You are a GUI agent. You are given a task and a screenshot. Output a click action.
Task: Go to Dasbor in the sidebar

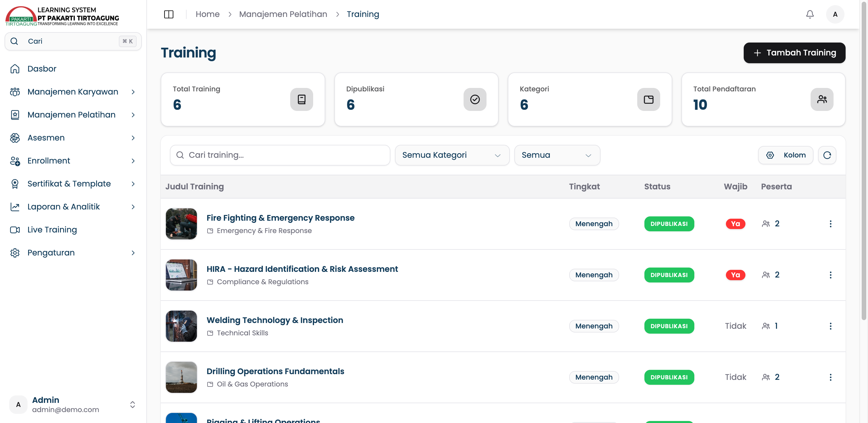73,69
